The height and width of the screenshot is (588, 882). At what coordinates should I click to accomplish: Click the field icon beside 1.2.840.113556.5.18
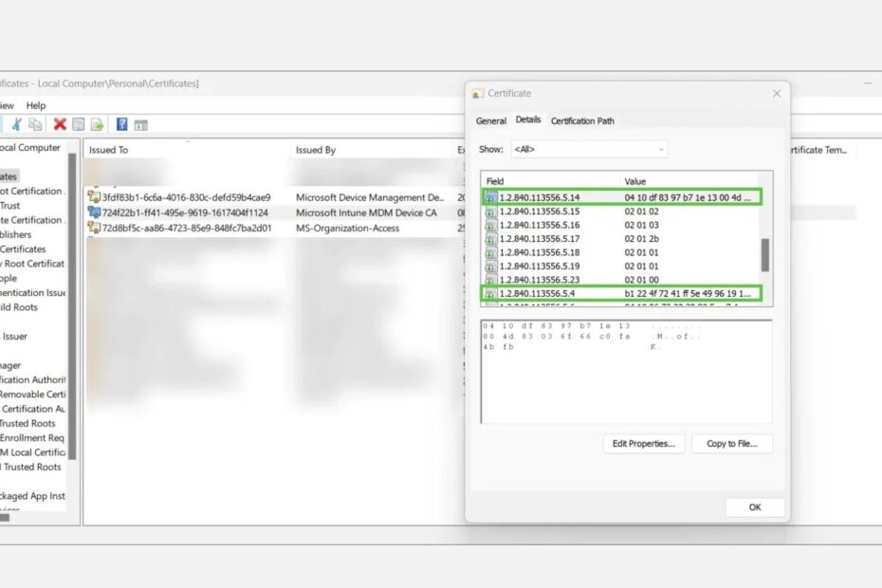(490, 253)
